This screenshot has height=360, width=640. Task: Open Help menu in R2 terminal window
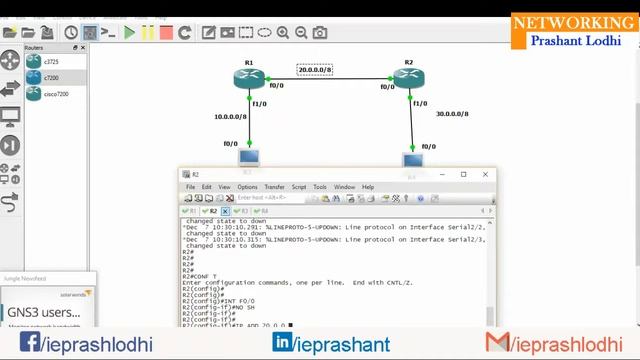368,187
